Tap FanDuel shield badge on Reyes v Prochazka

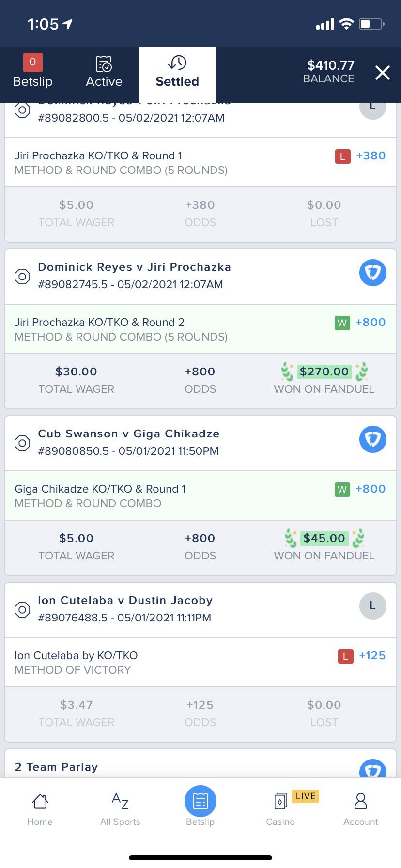pos(372,273)
